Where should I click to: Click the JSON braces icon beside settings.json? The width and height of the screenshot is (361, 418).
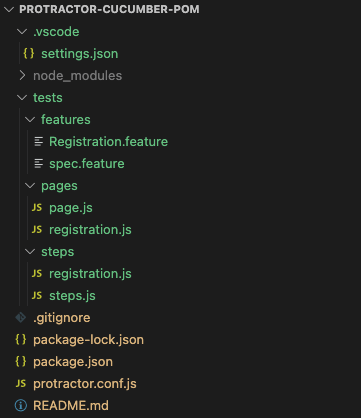29,54
